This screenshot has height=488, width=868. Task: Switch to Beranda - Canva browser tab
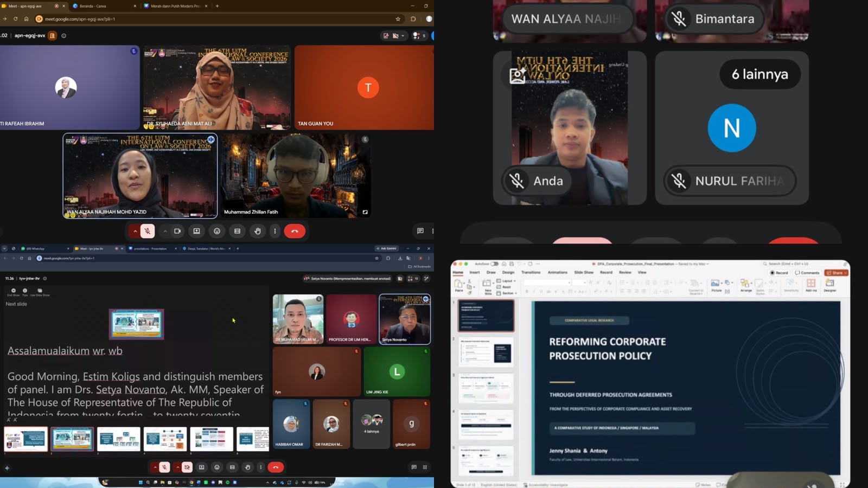pyautogui.click(x=103, y=6)
